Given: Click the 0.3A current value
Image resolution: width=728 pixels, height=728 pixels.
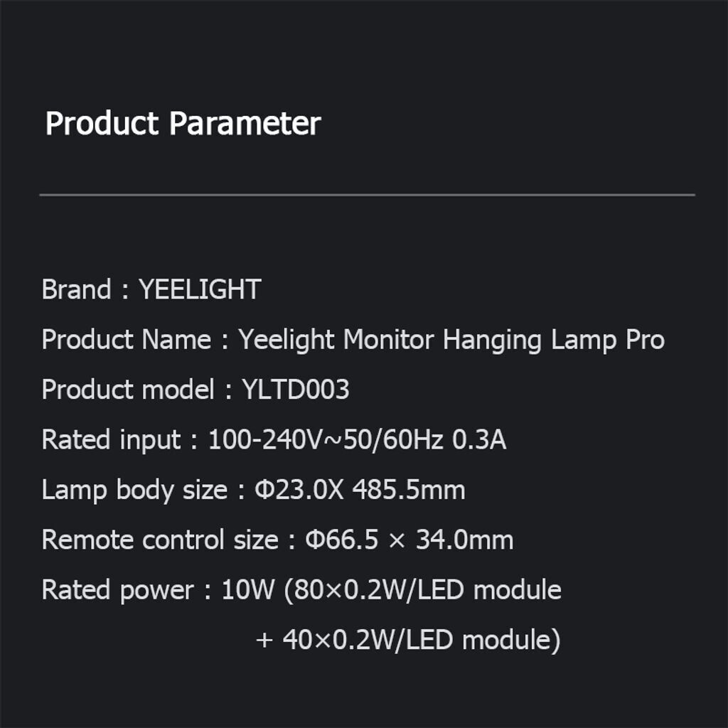Looking at the screenshot, I should point(479,440).
